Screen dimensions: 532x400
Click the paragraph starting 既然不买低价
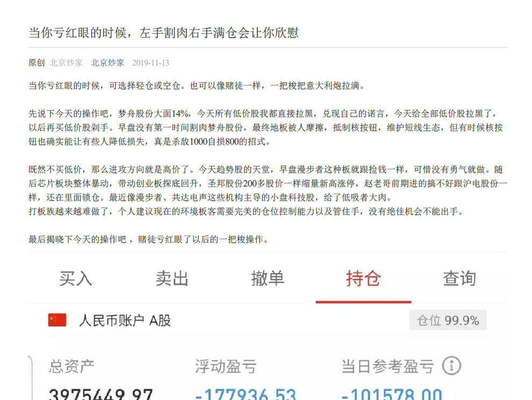coord(268,183)
